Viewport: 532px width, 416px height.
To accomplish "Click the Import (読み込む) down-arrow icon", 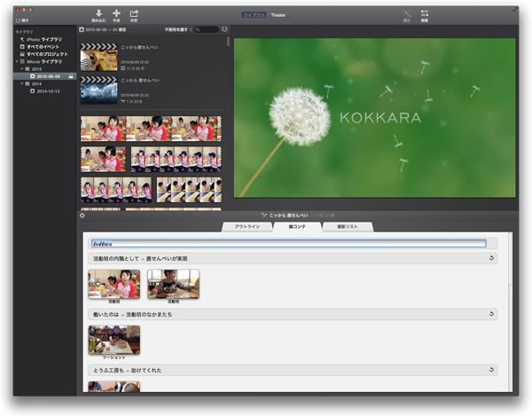I will (98, 13).
